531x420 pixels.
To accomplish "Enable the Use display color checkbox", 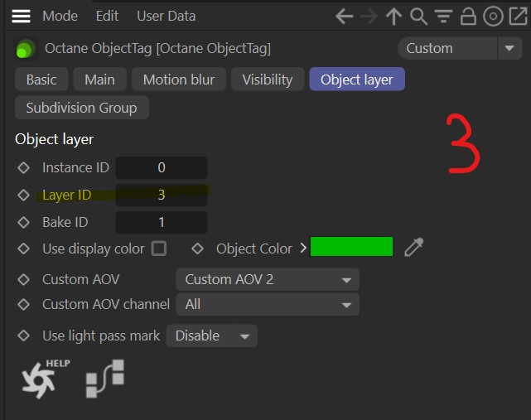I will pyautogui.click(x=159, y=249).
